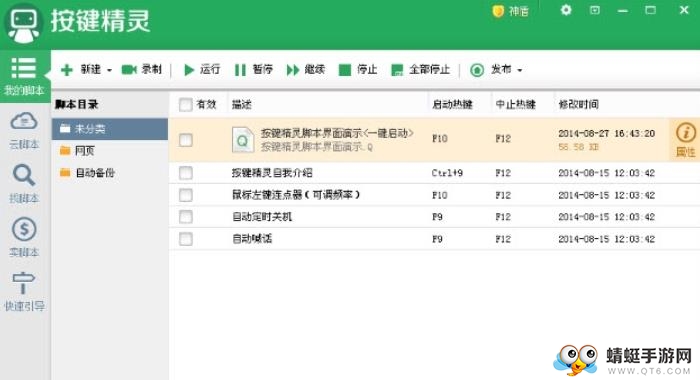Close the 按键精灵 window

[684, 10]
